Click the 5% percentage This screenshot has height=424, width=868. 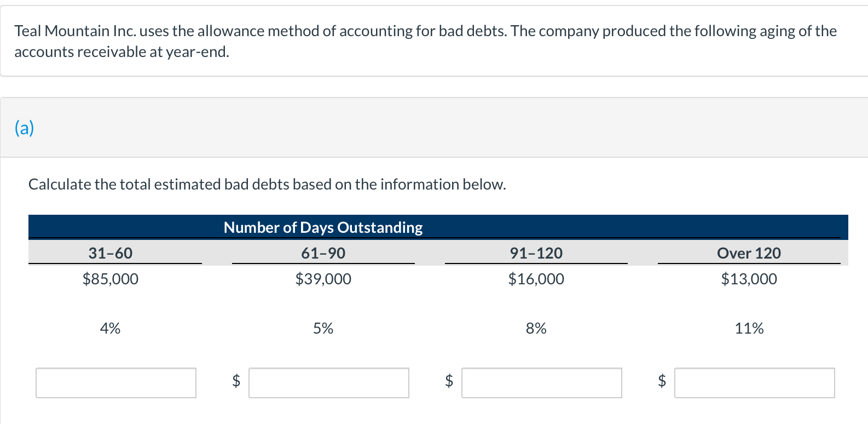pyautogui.click(x=323, y=328)
